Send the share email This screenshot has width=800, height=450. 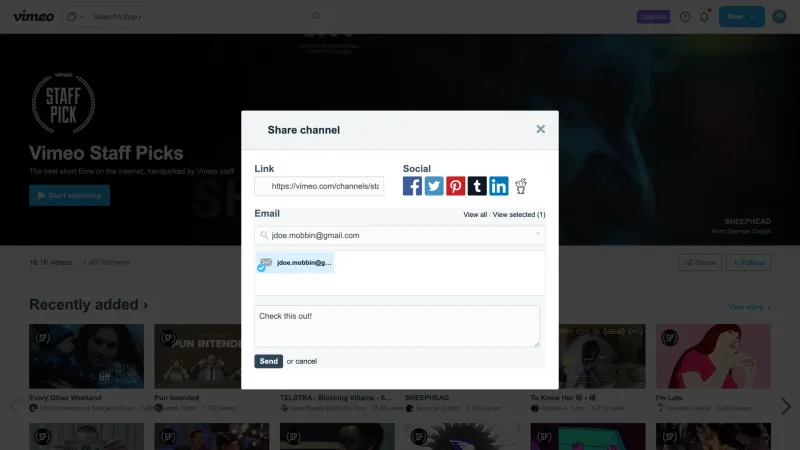click(x=268, y=361)
